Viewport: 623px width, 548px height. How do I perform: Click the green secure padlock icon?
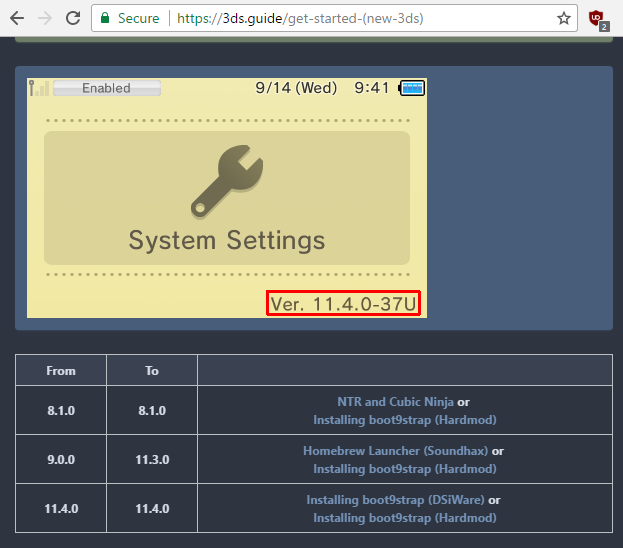(x=105, y=18)
